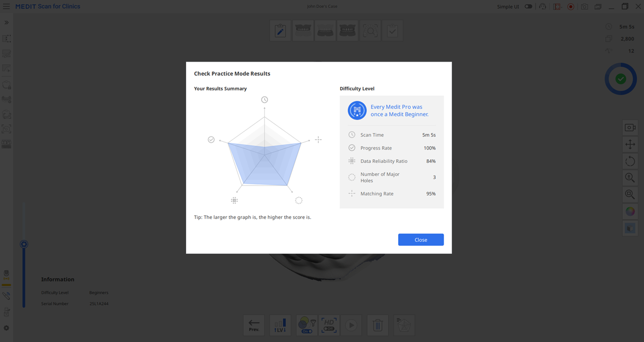This screenshot has height=342, width=644.
Task: Select the maxilla scan stage
Action: tap(303, 31)
